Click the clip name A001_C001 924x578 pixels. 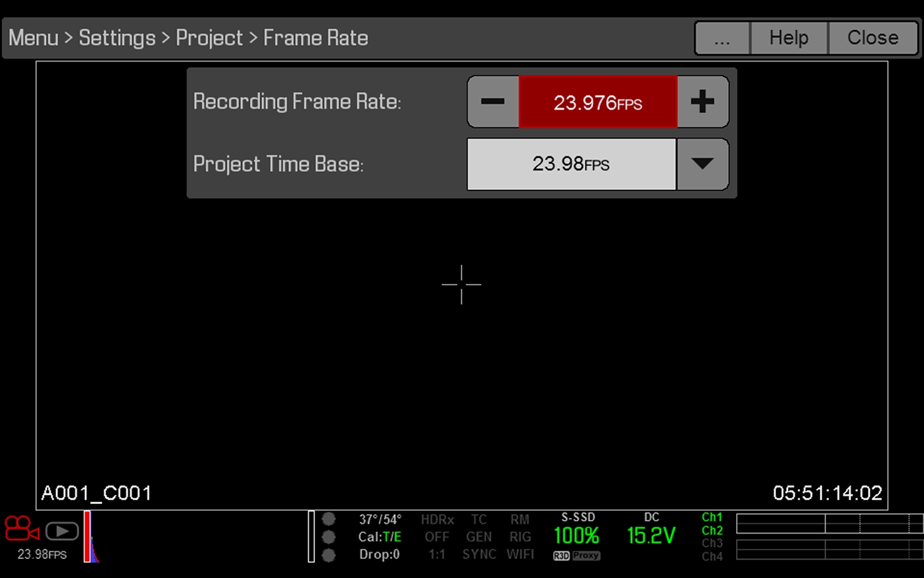point(96,492)
